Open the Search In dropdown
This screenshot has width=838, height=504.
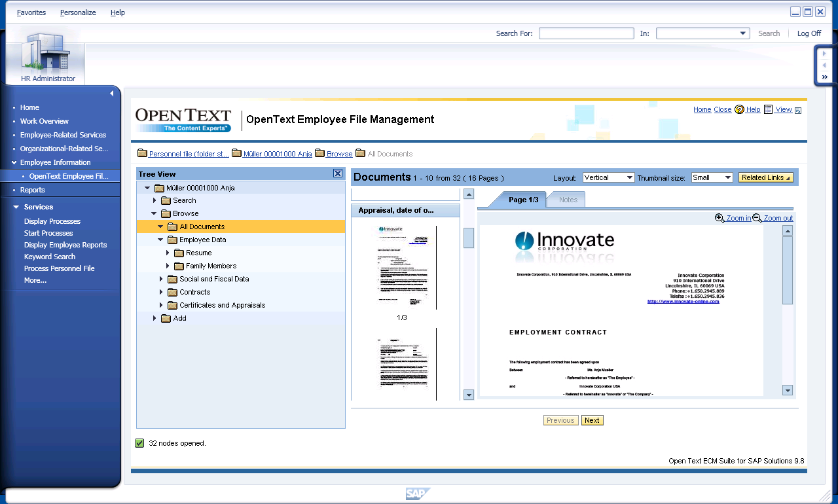point(702,33)
